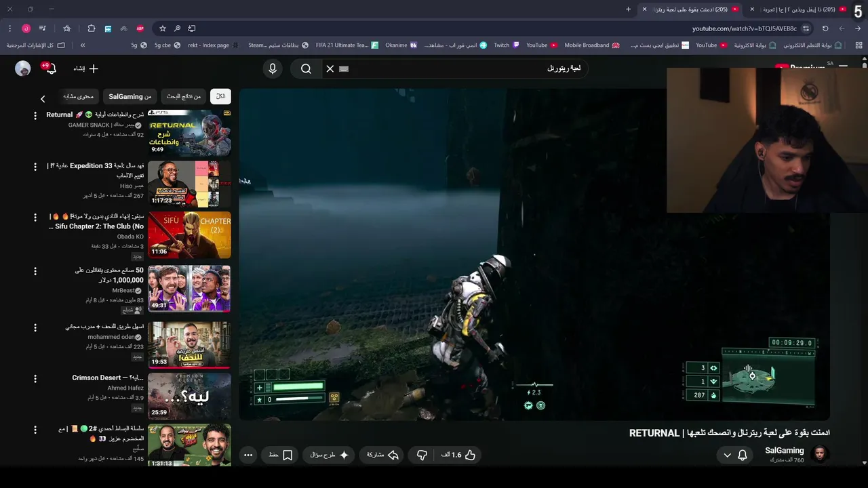Screen dimensions: 868x488
Task: Open the Expedition 33 video thumbnail
Action: [189, 184]
